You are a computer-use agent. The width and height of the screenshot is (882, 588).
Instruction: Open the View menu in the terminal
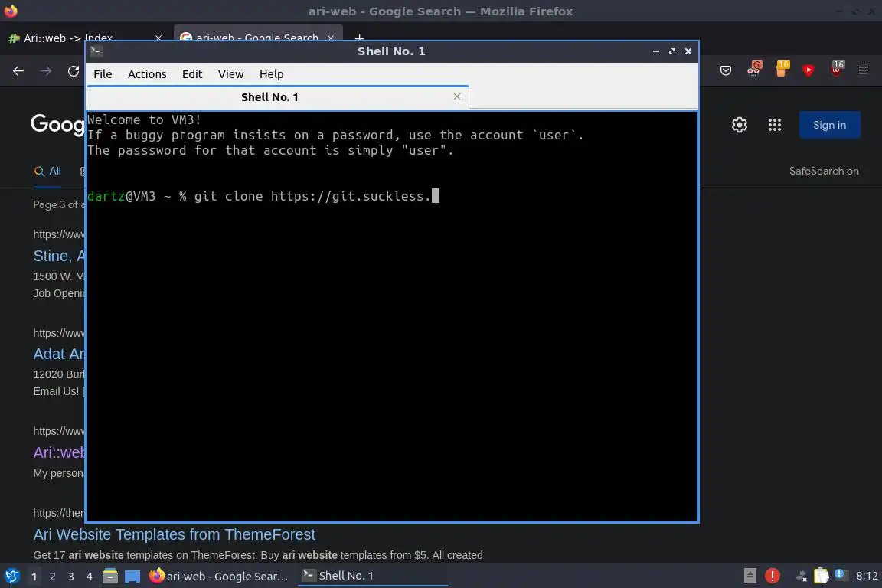(230, 74)
